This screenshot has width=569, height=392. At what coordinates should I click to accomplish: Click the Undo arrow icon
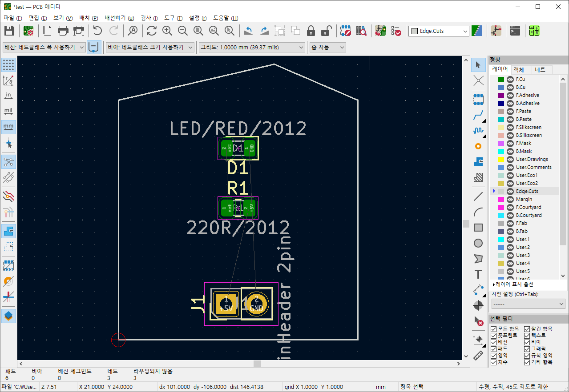[x=97, y=31]
